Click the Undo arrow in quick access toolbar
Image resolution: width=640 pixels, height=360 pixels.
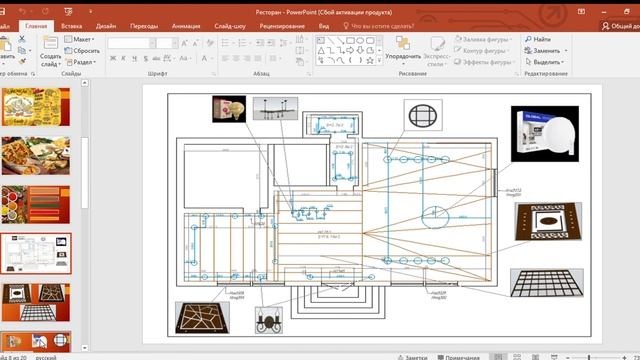click(x=22, y=11)
